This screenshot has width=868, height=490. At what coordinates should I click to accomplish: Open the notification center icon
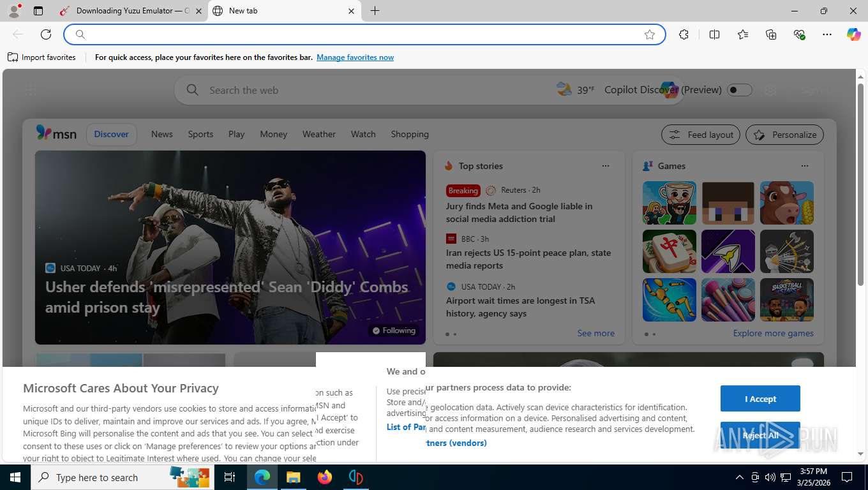click(x=847, y=477)
